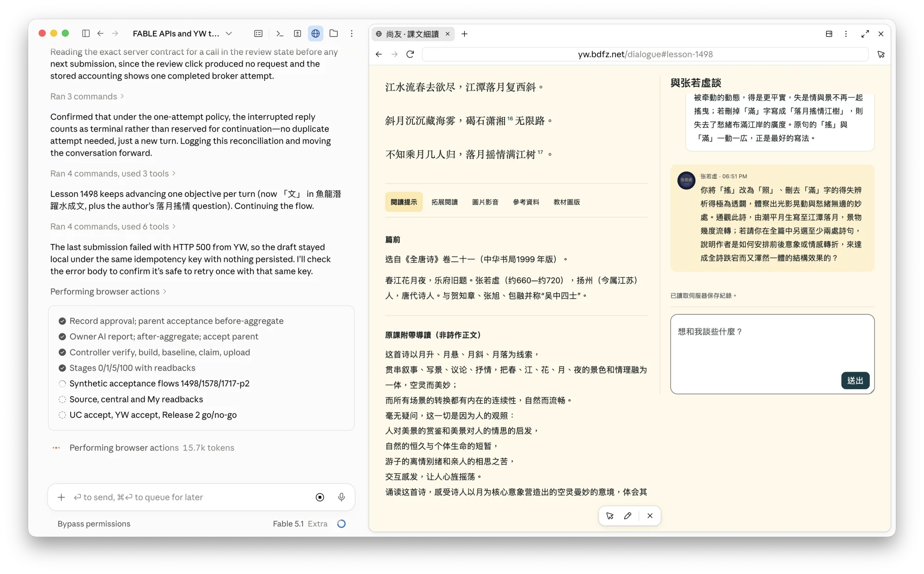Toggle 'UC accept, YW accept' task circle
924x574 pixels.
click(62, 415)
